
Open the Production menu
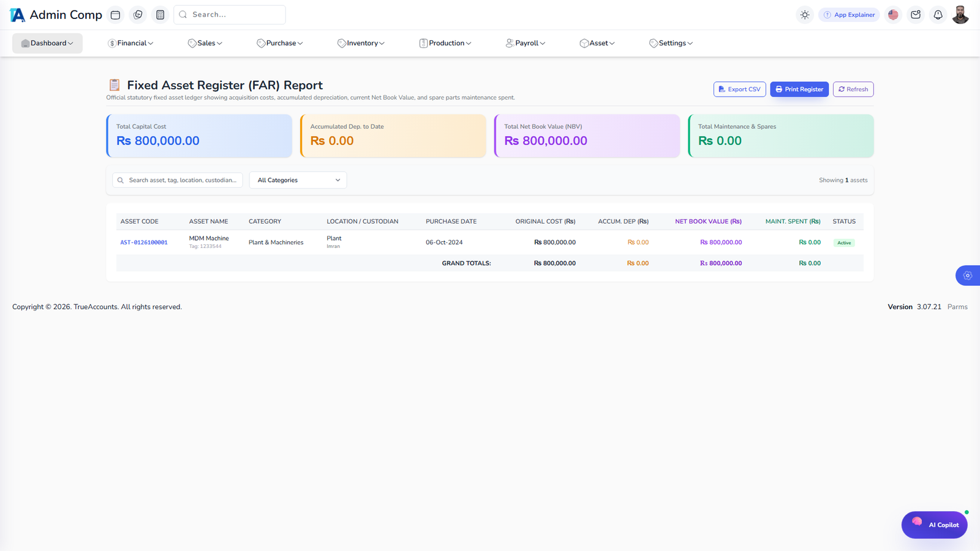pos(445,43)
